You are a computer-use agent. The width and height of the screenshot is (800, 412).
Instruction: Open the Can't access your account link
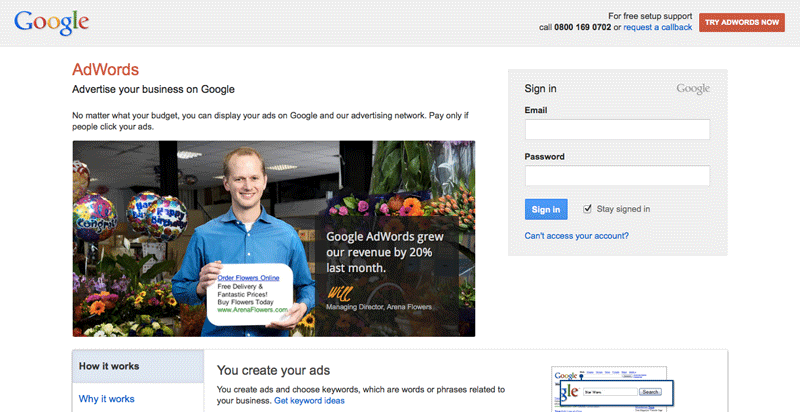point(577,236)
